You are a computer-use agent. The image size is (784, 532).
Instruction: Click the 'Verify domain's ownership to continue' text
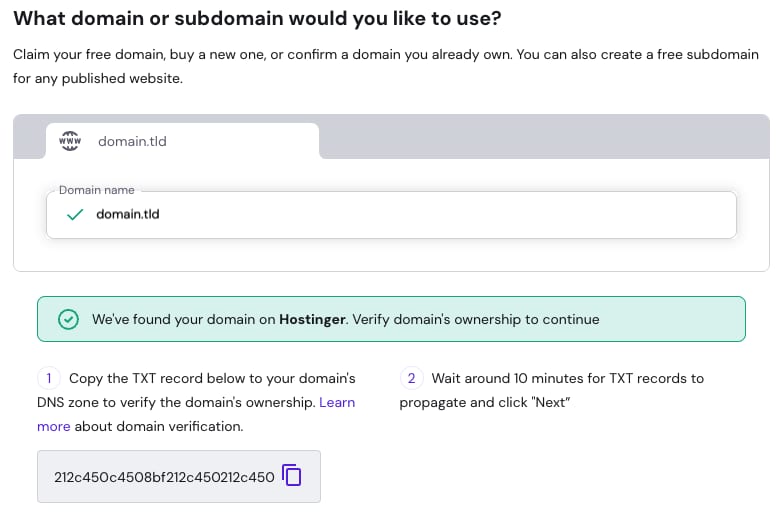(476, 320)
